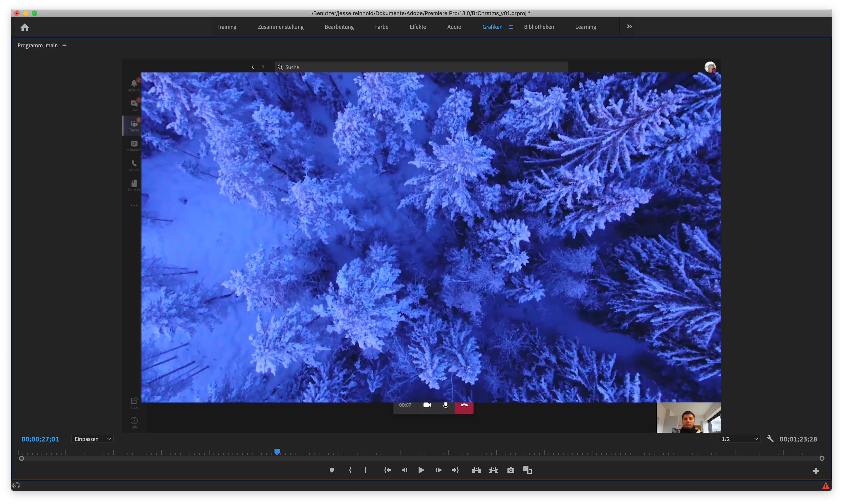Click the Home icon
Image resolution: width=843 pixels, height=504 pixels.
tap(25, 27)
